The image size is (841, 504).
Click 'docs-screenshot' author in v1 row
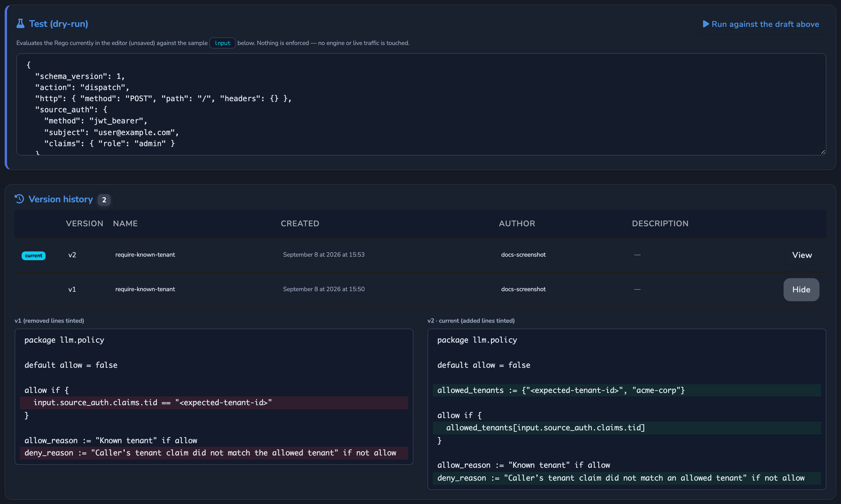click(523, 289)
